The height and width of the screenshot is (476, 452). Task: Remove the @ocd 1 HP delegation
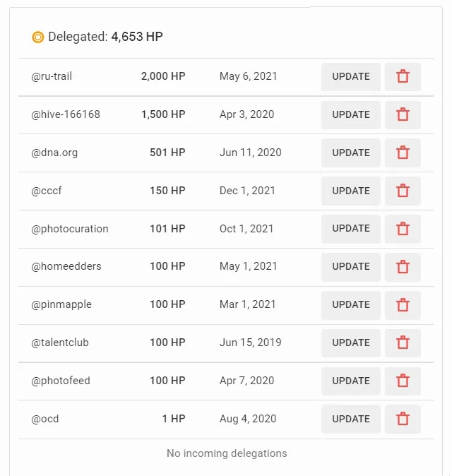tap(403, 419)
